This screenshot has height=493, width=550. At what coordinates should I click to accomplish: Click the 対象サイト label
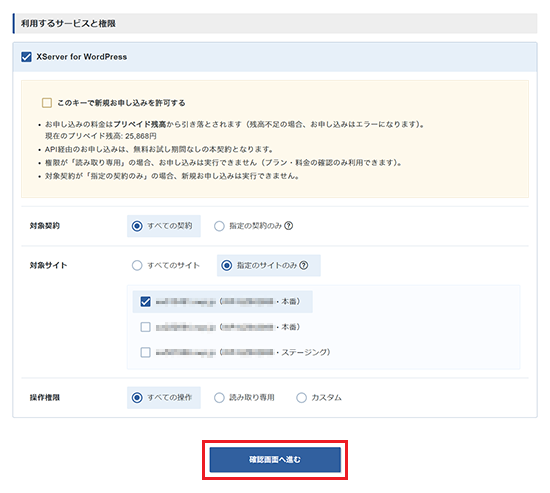point(48,265)
